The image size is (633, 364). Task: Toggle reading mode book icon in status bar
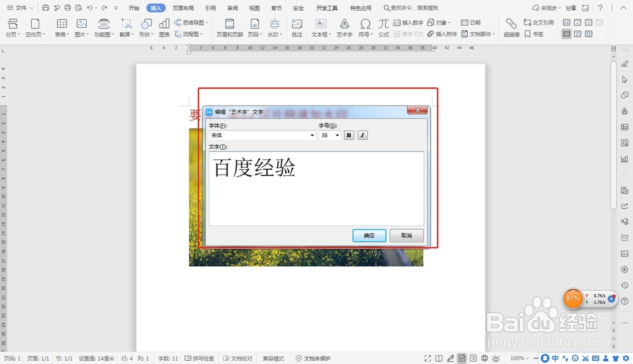(x=439, y=358)
